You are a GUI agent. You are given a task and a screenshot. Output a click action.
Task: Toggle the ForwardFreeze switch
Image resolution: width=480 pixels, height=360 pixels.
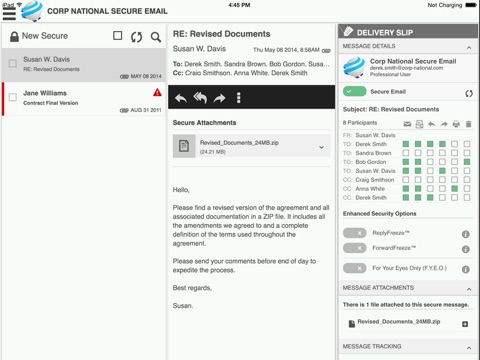pyautogui.click(x=354, y=248)
